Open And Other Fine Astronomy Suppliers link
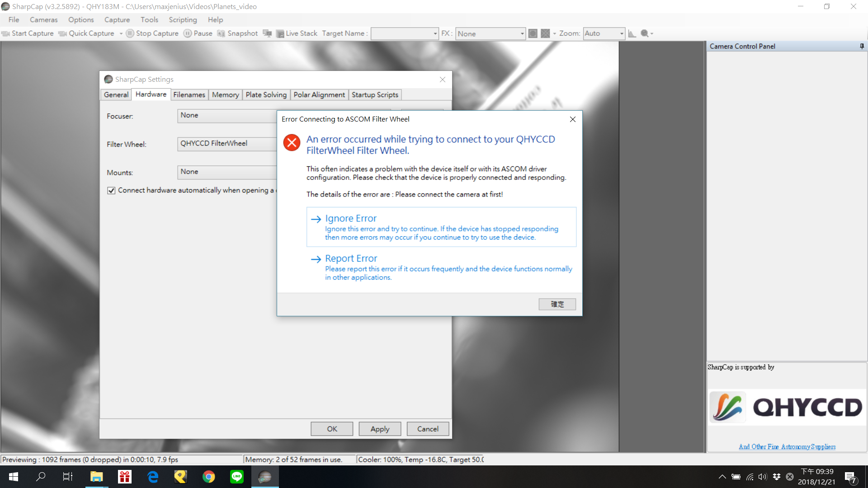Screen dimensions: 868x488 pos(787,447)
